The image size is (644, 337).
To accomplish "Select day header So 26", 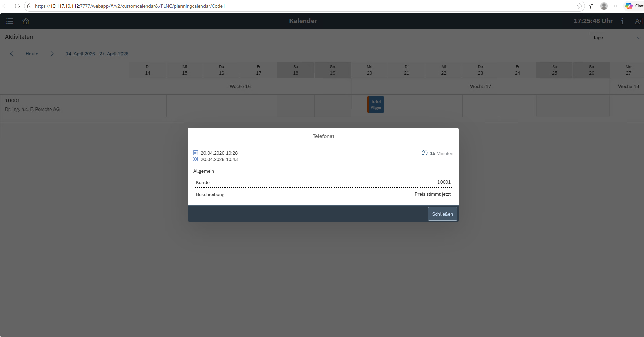I will 592,70.
